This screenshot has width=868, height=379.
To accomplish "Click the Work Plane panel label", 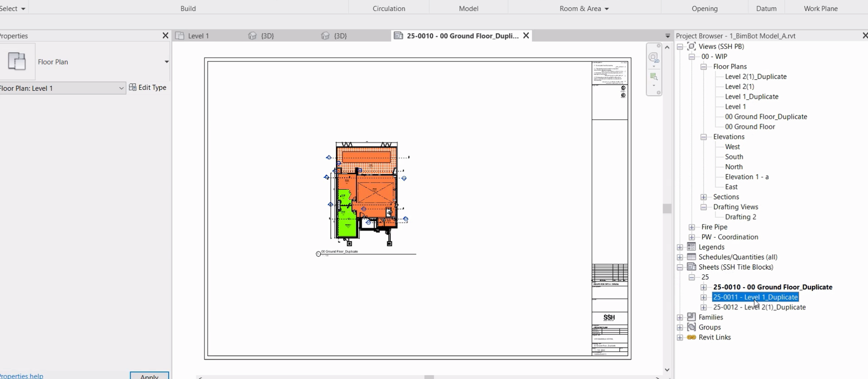I will pos(821,9).
